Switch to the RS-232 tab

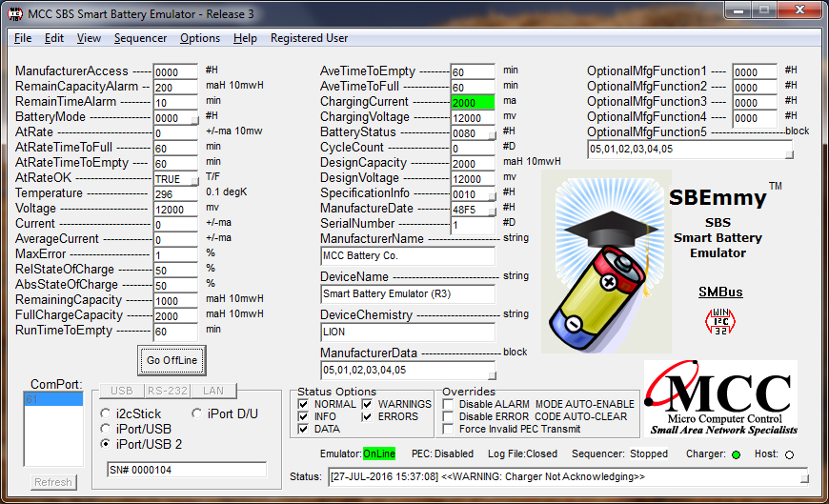click(168, 391)
